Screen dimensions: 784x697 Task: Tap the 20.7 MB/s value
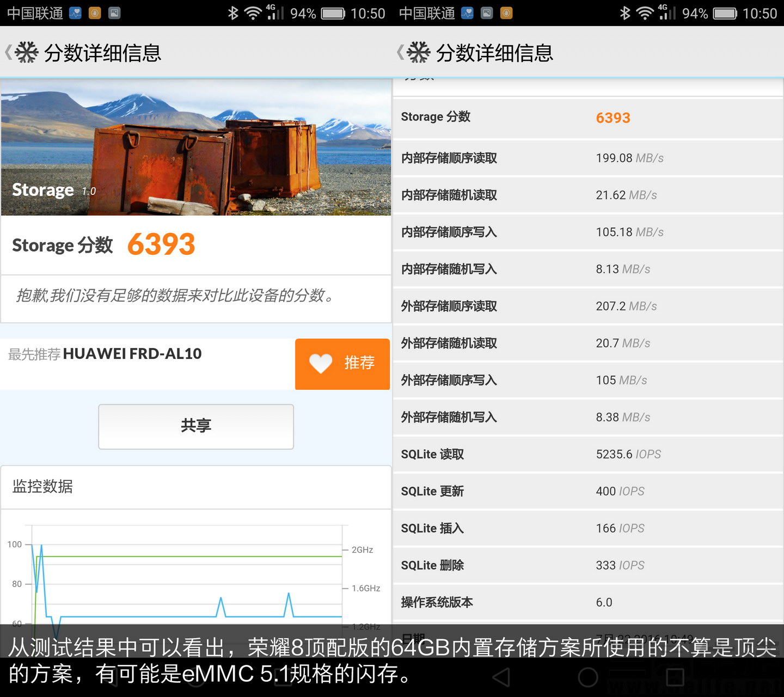click(623, 343)
